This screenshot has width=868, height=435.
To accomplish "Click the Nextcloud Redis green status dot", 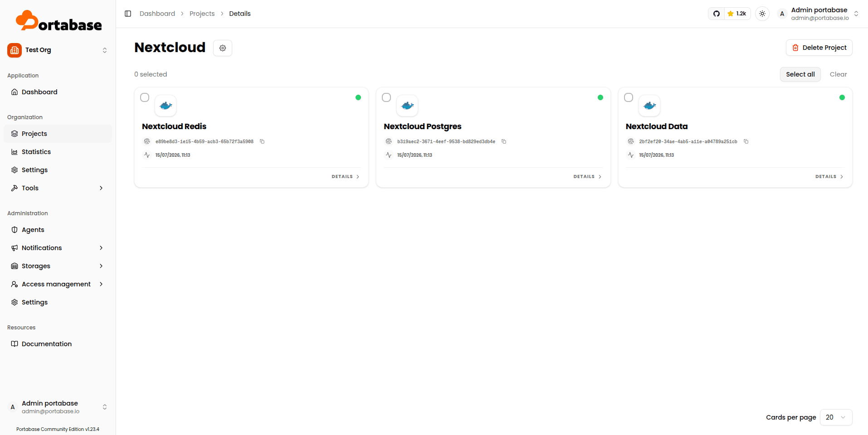I will point(358,97).
